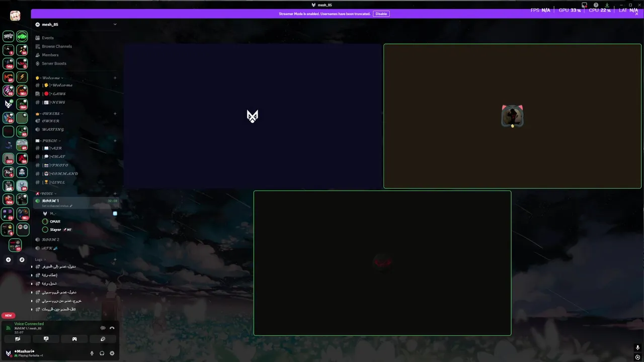This screenshot has width=644, height=362.
Task: Open the help question-mark icon
Action: point(596,5)
